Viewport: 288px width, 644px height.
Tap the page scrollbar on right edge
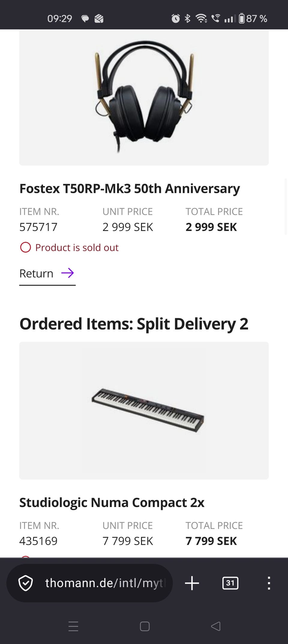[286, 207]
